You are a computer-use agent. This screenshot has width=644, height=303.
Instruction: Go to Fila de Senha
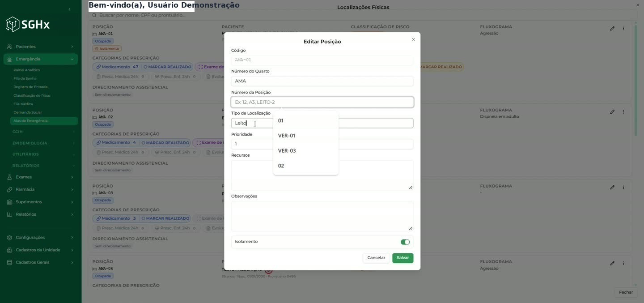(25, 79)
